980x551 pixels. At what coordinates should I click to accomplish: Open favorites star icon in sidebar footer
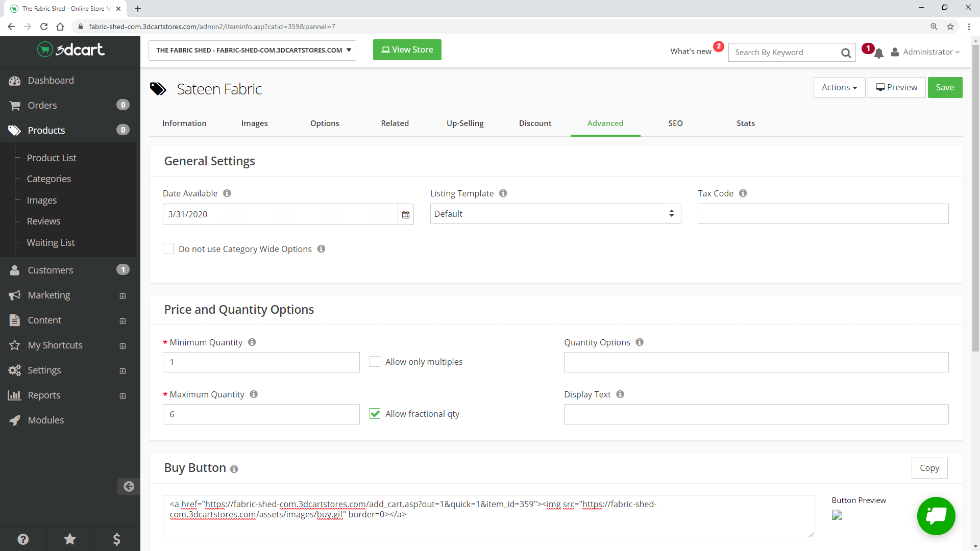point(70,539)
